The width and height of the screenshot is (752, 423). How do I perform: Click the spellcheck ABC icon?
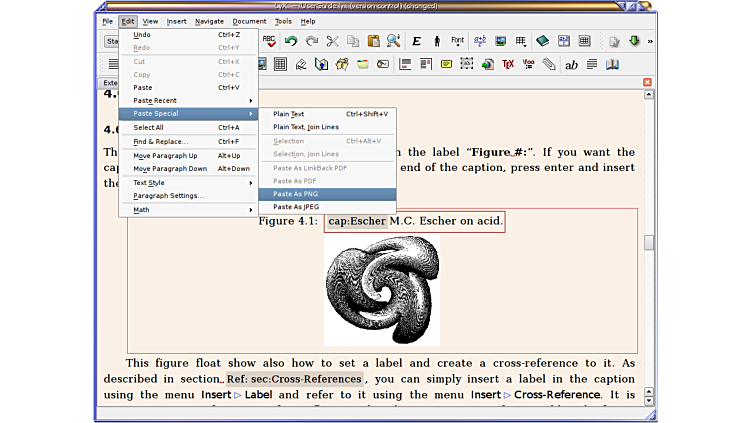269,41
